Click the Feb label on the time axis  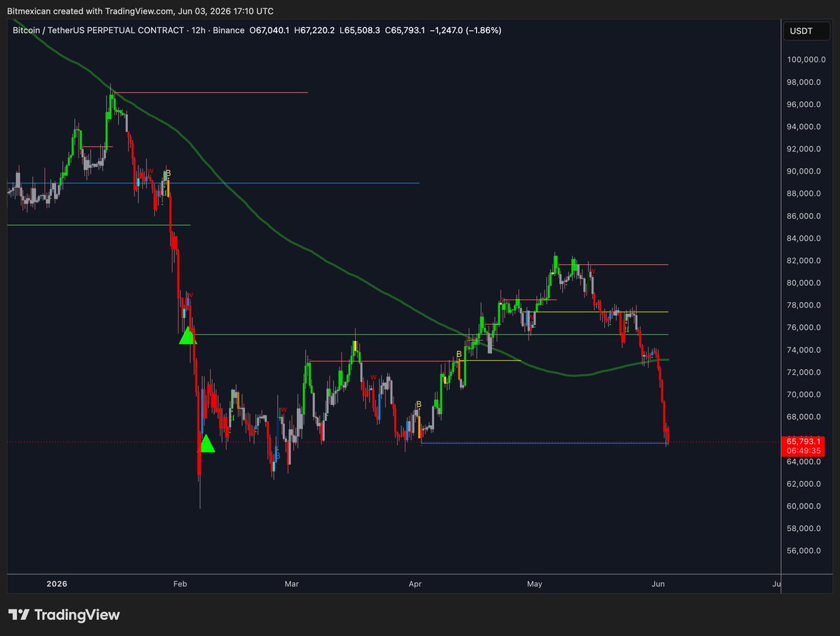[179, 583]
